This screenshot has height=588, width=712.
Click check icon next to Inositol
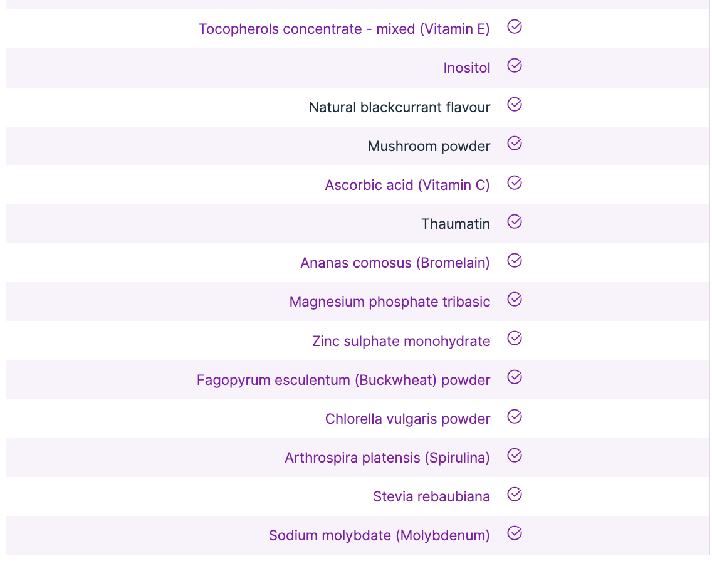pos(515,66)
